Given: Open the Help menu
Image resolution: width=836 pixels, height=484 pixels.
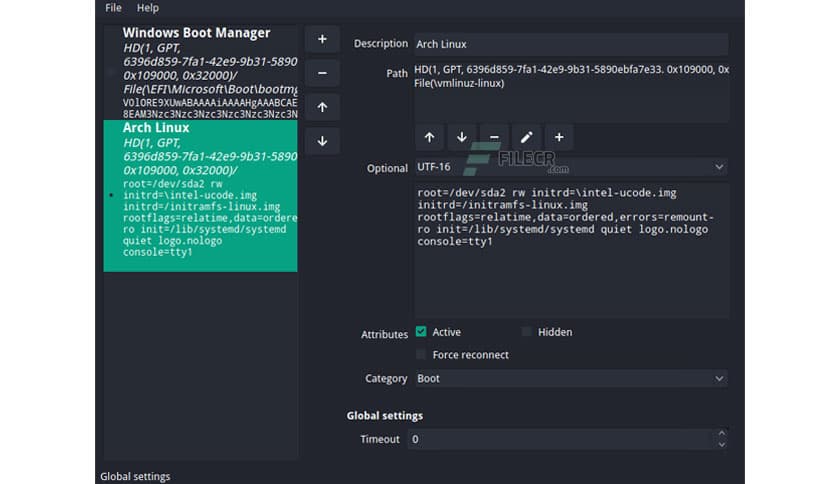Looking at the screenshot, I should 148,7.
